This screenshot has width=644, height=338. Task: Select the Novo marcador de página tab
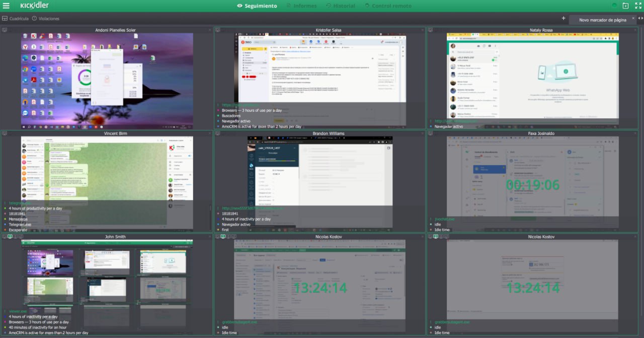coord(602,20)
